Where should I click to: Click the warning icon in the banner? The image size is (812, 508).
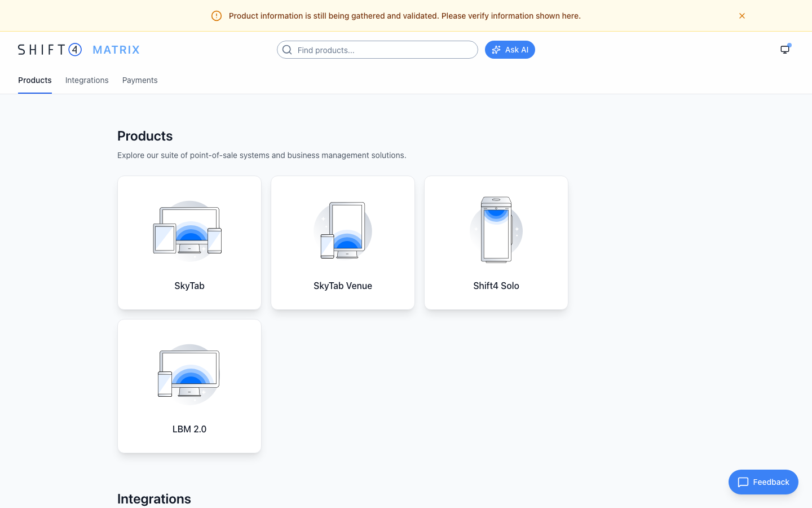217,16
